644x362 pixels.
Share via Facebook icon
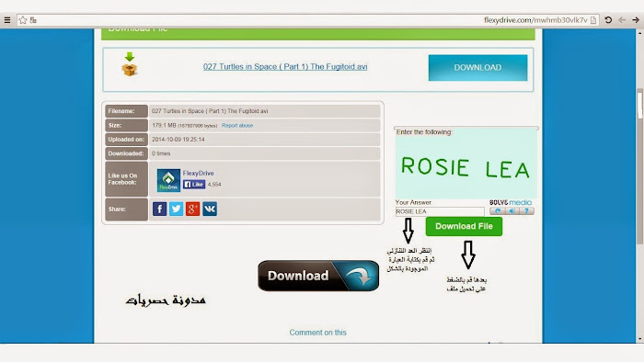coord(160,209)
